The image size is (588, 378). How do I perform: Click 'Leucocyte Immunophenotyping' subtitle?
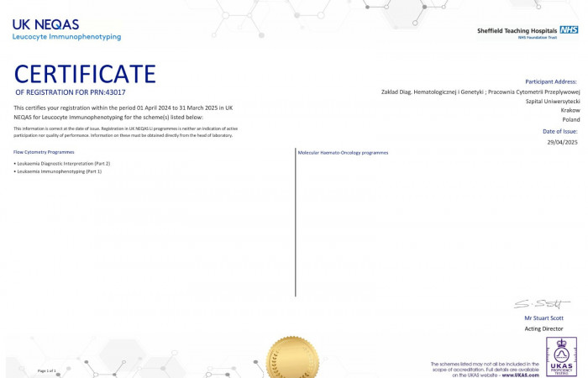66,37
